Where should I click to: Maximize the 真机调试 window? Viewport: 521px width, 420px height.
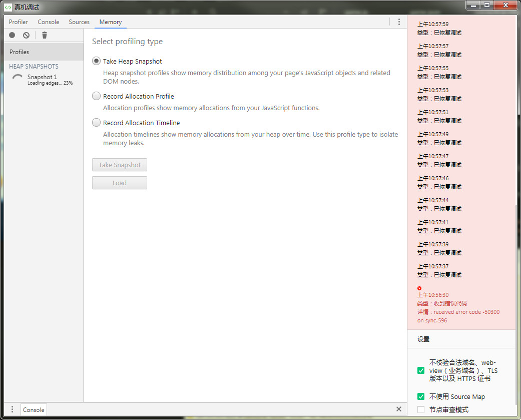pos(487,6)
